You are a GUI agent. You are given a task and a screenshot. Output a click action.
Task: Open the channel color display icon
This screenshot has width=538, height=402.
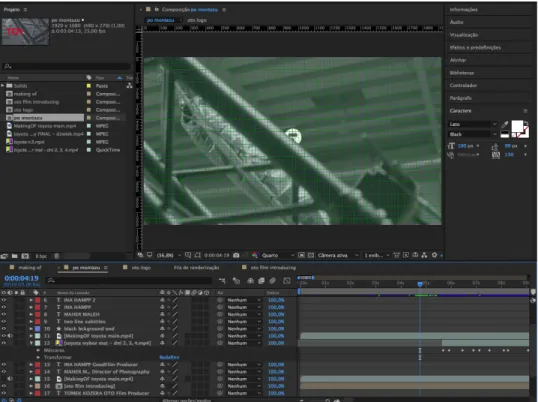[255, 255]
